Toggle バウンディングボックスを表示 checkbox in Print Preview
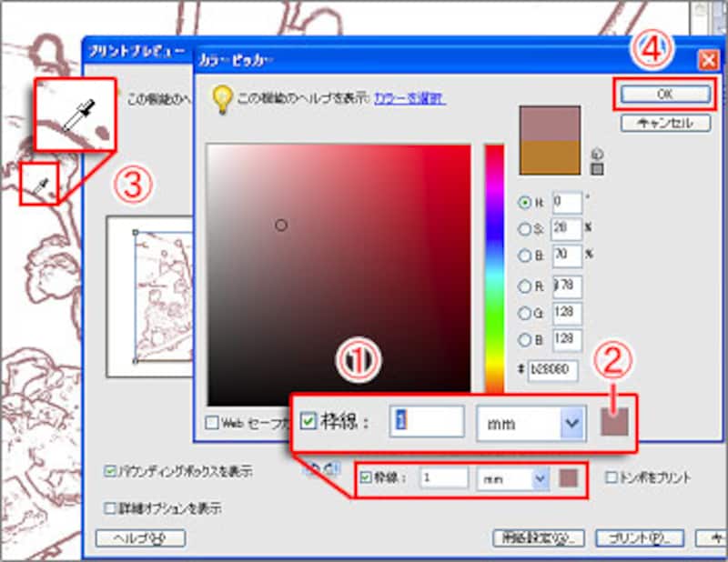 coord(109,472)
